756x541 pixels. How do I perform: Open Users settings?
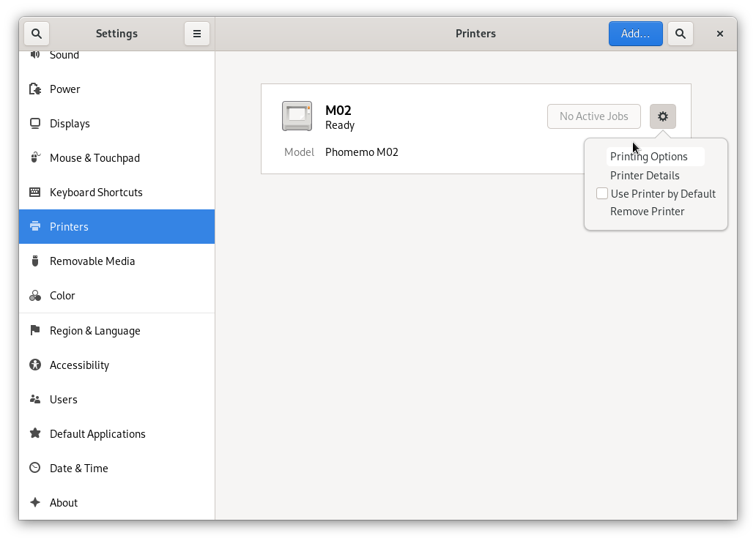click(116, 400)
